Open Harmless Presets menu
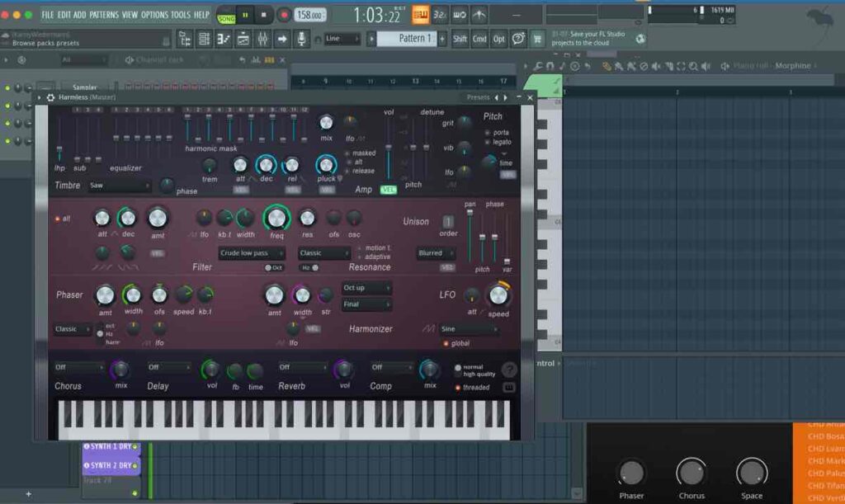The height and width of the screenshot is (504, 845). click(478, 97)
